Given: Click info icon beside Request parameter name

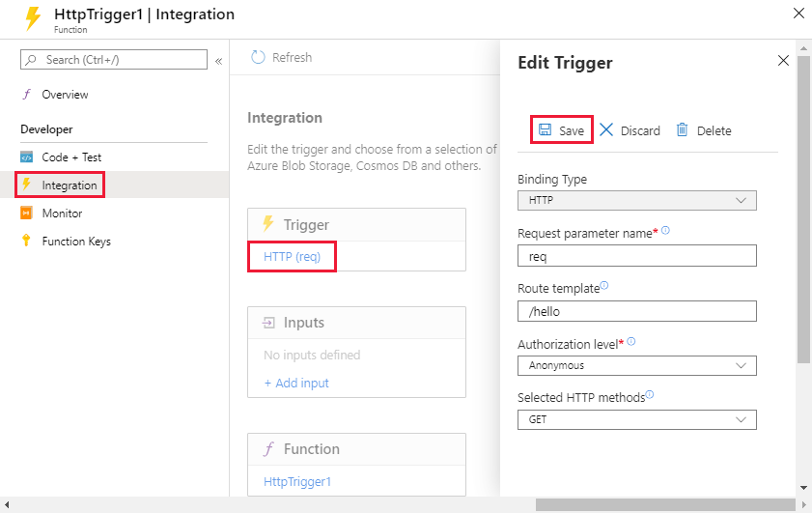Looking at the screenshot, I should [x=665, y=230].
